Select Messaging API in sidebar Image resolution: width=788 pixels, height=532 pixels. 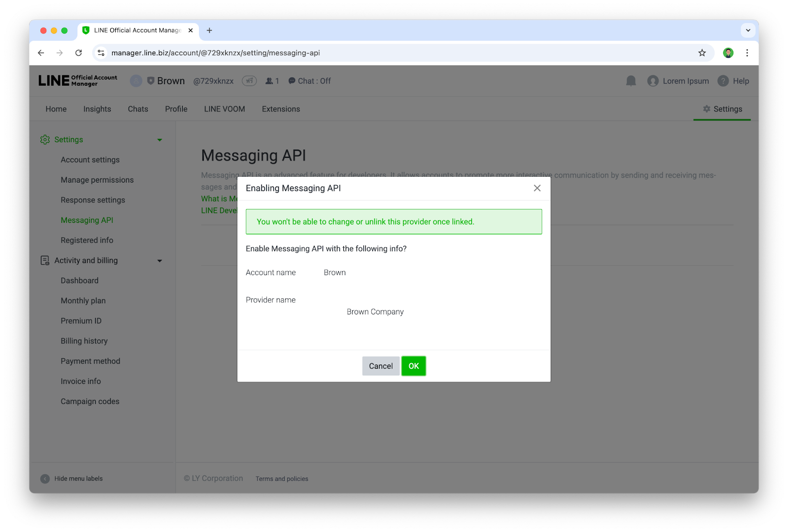point(87,220)
